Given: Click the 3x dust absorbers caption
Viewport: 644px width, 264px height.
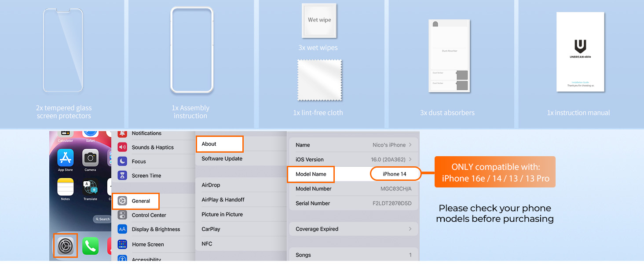Looking at the screenshot, I should point(447,113).
